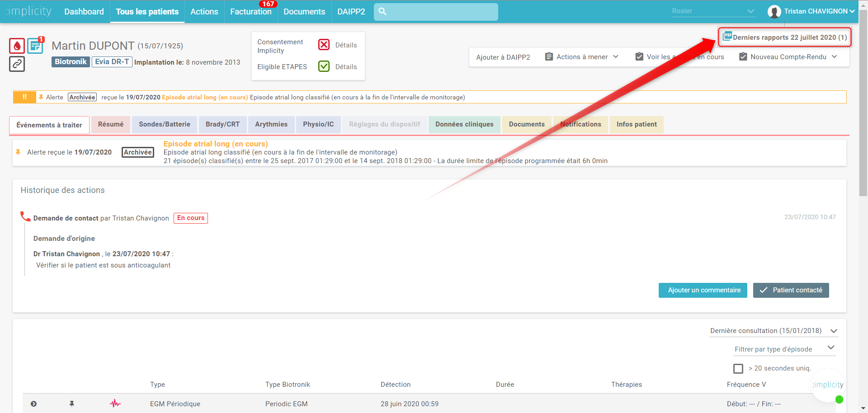Viewport: 868px width, 413px height.
Task: Click Archivée badge in alert banner
Action: click(x=82, y=97)
